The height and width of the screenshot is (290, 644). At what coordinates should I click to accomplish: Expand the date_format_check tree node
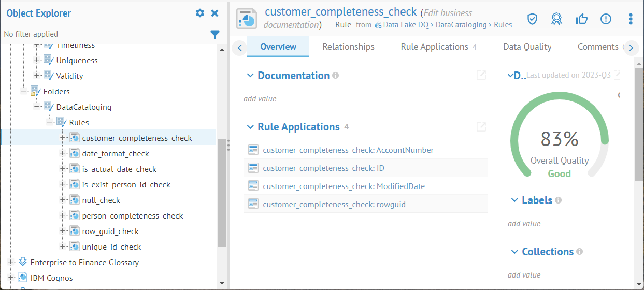tap(63, 153)
